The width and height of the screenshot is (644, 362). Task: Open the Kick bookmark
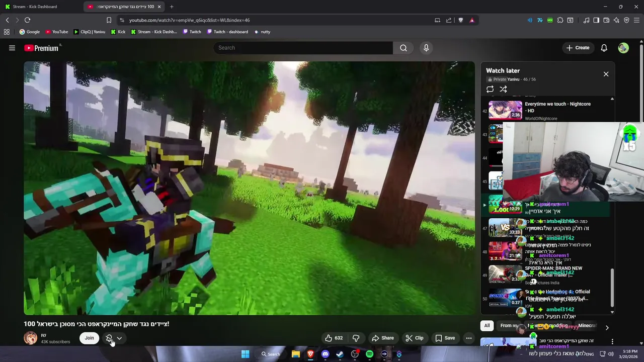click(x=118, y=32)
